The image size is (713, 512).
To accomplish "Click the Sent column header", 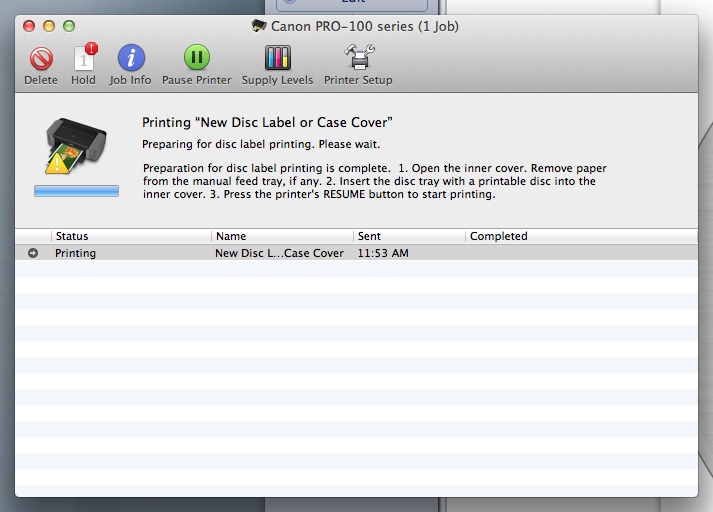I will click(408, 236).
